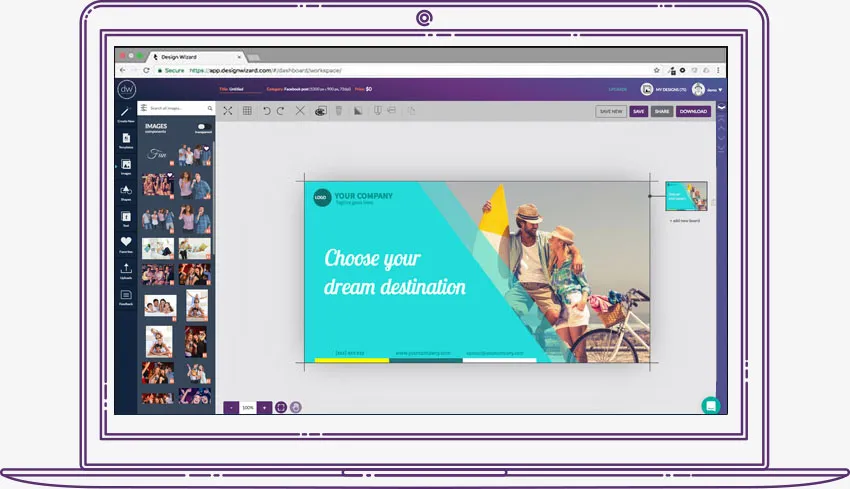Toggle the transparent images switch
This screenshot has width=850, height=489.
pyautogui.click(x=203, y=127)
